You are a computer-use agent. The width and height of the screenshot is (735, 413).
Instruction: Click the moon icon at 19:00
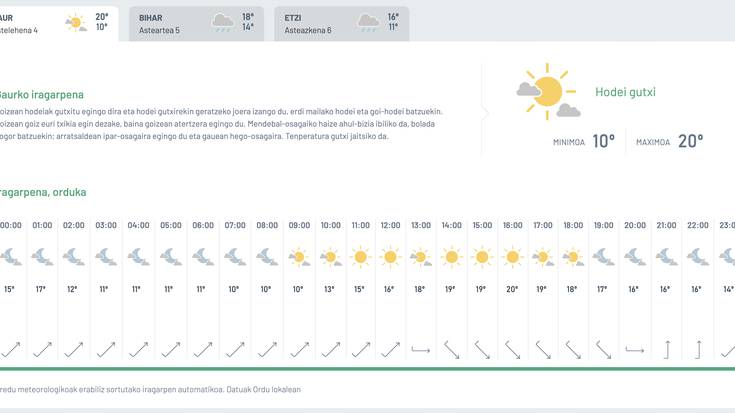click(x=603, y=257)
